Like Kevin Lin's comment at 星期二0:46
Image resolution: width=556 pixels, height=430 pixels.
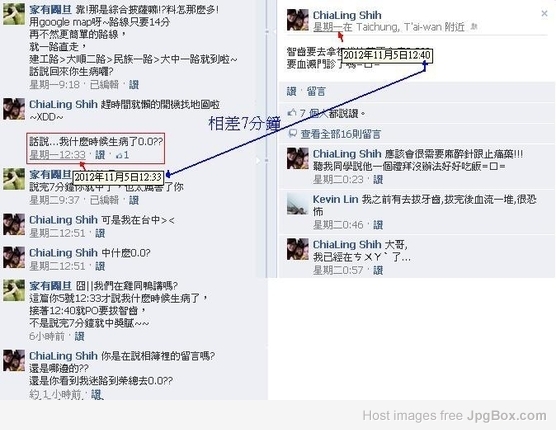pyautogui.click(x=378, y=225)
